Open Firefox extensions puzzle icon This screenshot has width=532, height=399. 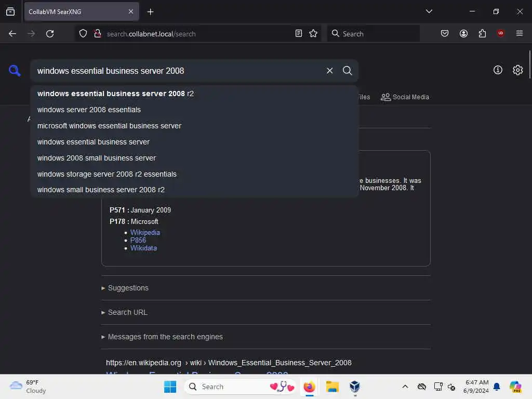tap(482, 33)
